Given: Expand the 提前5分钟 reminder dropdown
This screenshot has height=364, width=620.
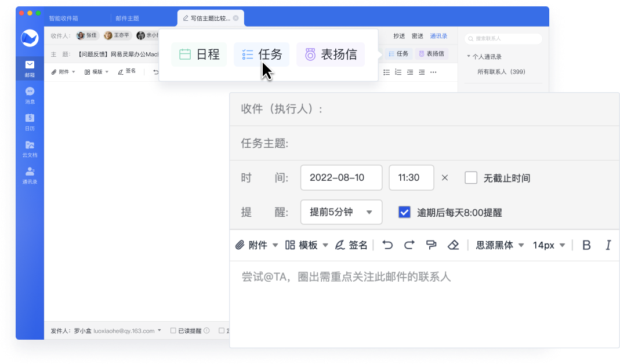Looking at the screenshot, I should (342, 212).
